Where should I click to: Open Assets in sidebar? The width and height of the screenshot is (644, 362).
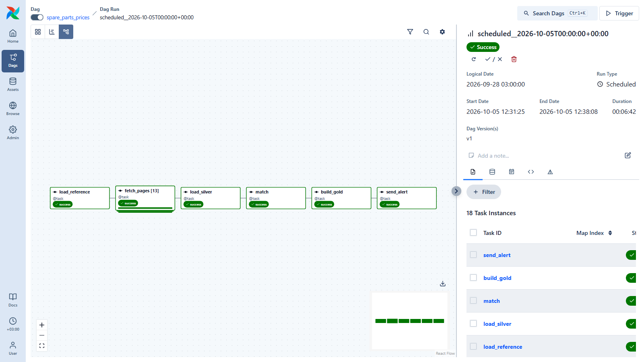13,85
